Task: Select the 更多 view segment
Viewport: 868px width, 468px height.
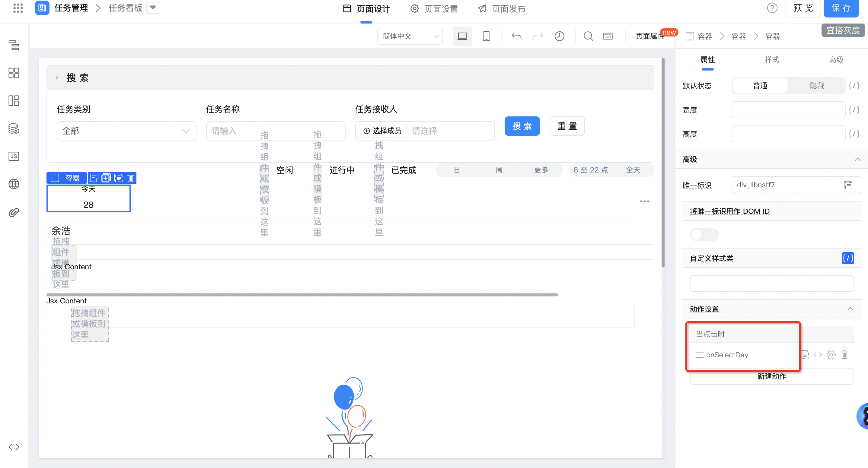Action: click(541, 170)
